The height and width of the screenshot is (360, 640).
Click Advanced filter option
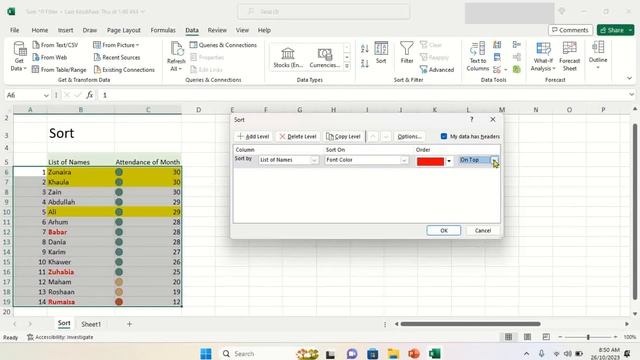coord(437,70)
